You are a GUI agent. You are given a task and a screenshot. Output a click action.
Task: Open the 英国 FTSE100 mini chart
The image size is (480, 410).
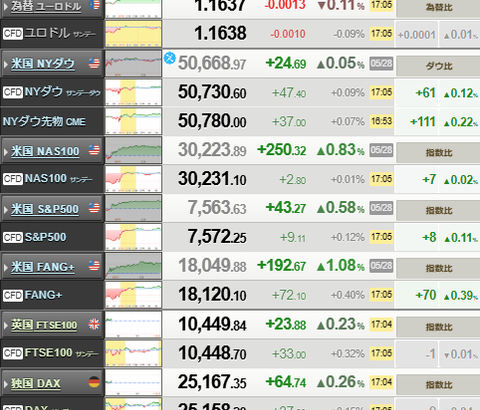pos(133,324)
